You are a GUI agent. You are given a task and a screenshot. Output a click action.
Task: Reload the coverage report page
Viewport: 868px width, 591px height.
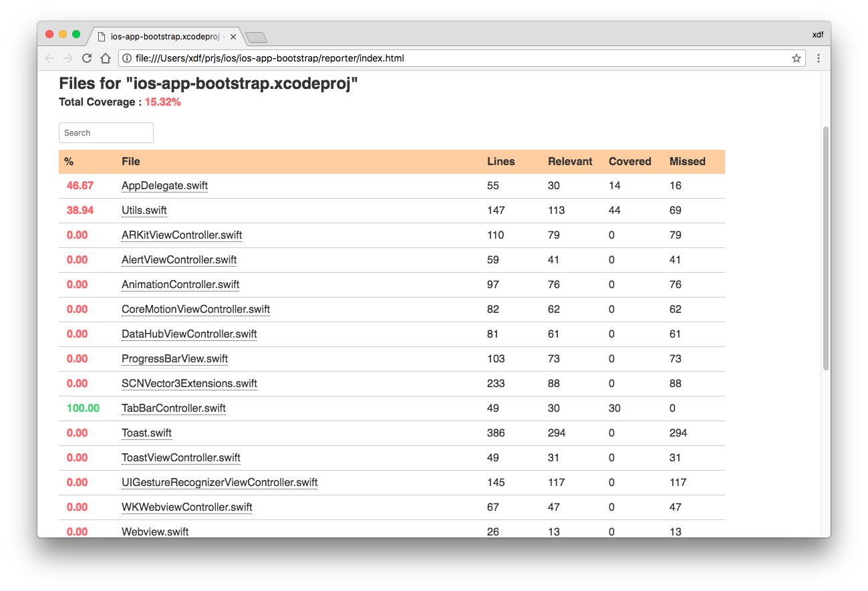click(x=86, y=59)
